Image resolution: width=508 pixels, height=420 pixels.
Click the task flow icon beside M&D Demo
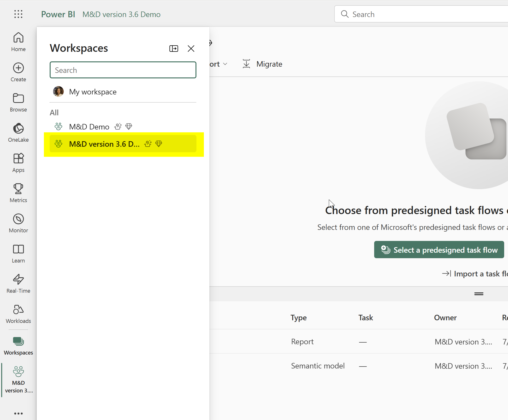point(118,127)
